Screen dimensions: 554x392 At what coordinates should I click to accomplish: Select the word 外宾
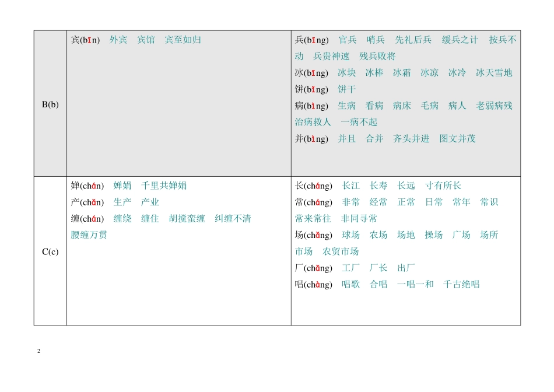tap(118, 40)
